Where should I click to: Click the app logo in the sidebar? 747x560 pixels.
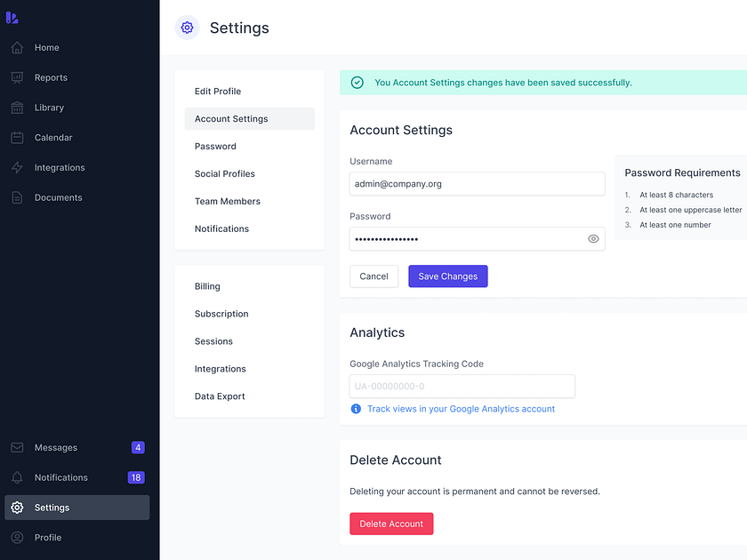point(12,18)
